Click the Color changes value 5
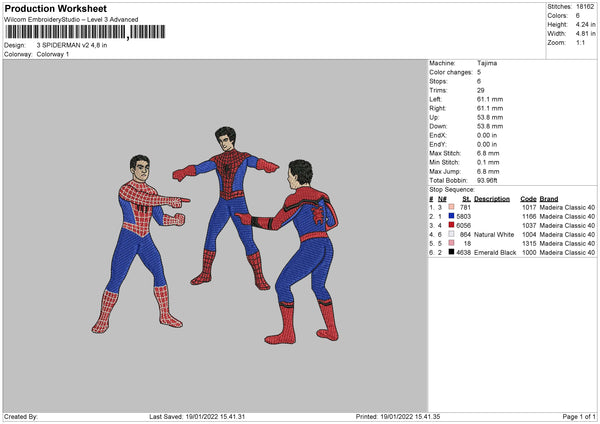This screenshot has width=600, height=424. pyautogui.click(x=479, y=72)
